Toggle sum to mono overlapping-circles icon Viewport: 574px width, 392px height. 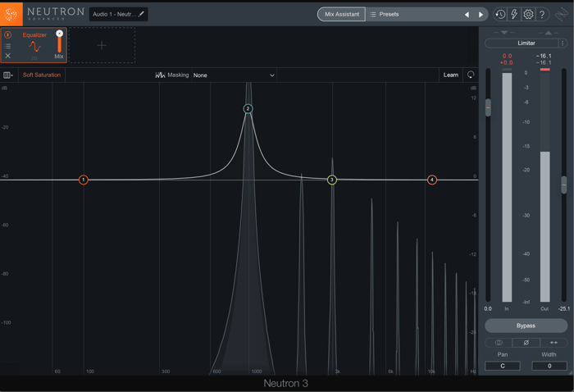pyautogui.click(x=499, y=343)
